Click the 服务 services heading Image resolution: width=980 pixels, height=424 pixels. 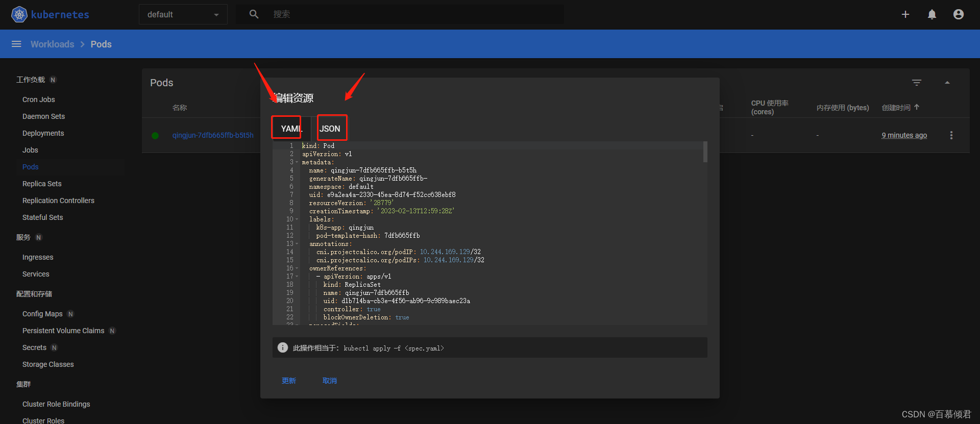(23, 237)
